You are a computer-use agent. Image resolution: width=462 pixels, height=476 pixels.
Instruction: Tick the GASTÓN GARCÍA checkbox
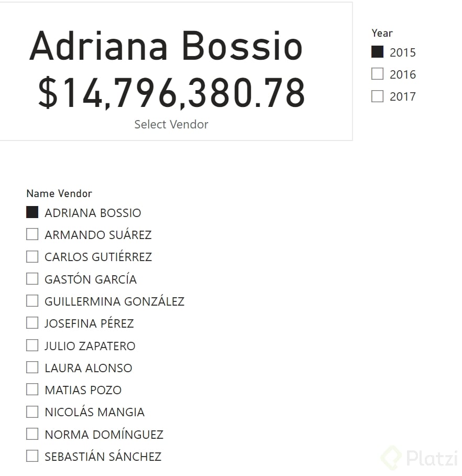(32, 279)
